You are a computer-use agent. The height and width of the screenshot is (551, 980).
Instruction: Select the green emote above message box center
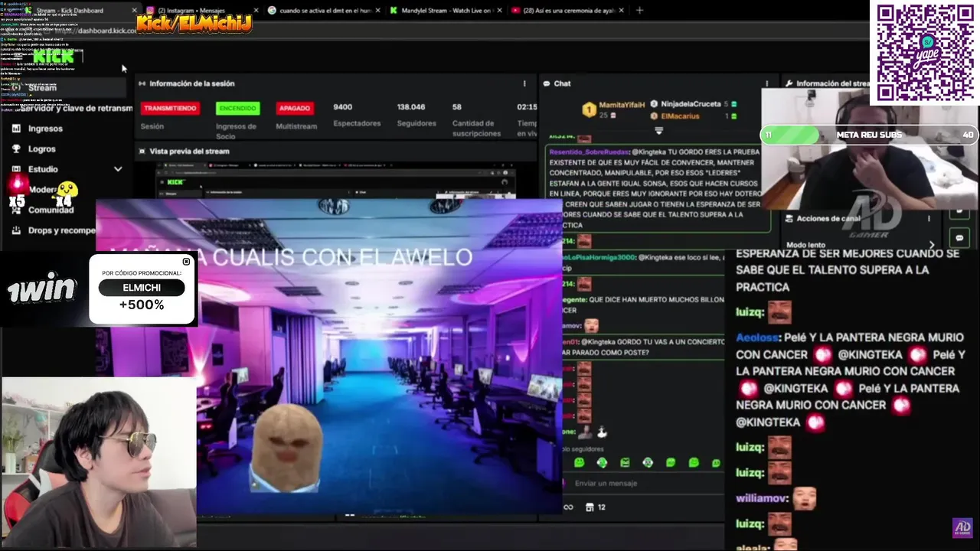[x=648, y=462]
